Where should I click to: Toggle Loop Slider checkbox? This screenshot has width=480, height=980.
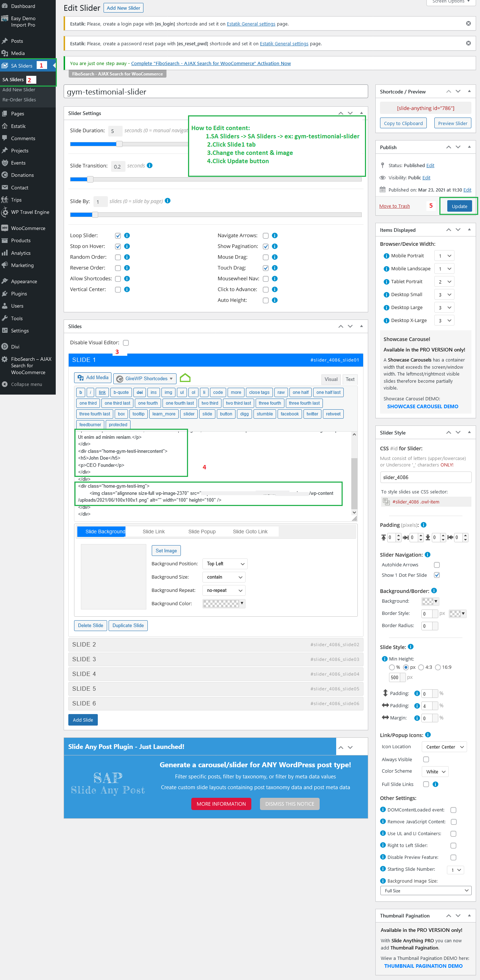118,236
